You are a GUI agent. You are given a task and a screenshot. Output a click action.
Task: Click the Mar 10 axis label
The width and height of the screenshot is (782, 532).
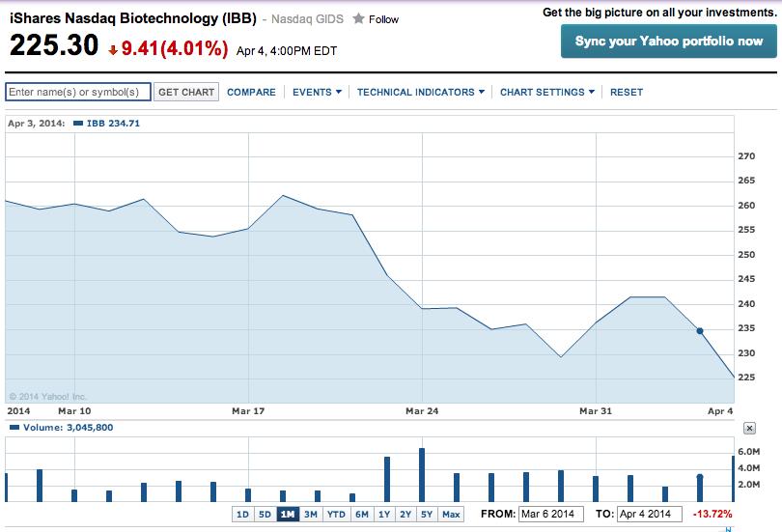(x=74, y=411)
